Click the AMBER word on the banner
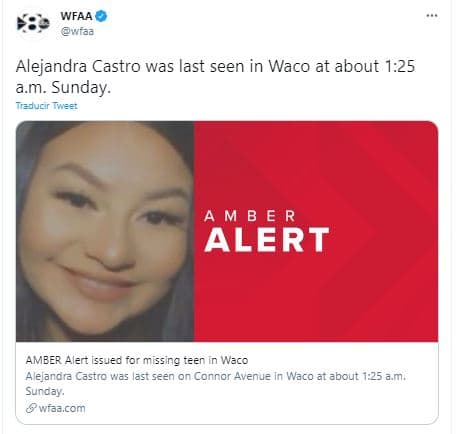Image resolution: width=474 pixels, height=434 pixels. (250, 216)
